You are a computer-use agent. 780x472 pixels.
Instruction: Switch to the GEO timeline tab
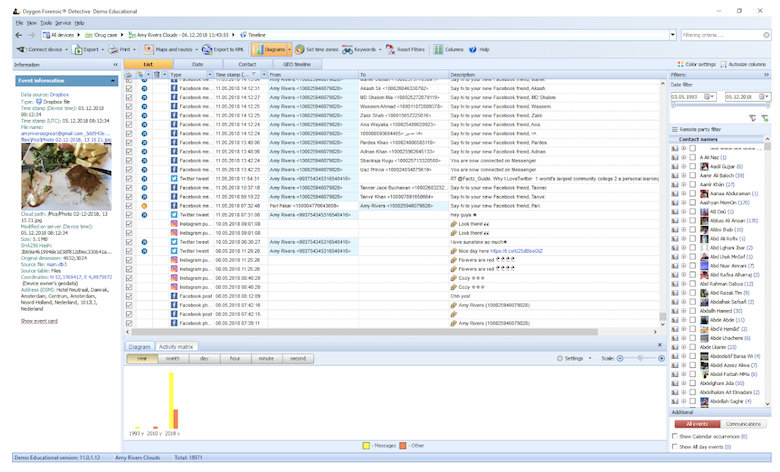pyautogui.click(x=296, y=64)
